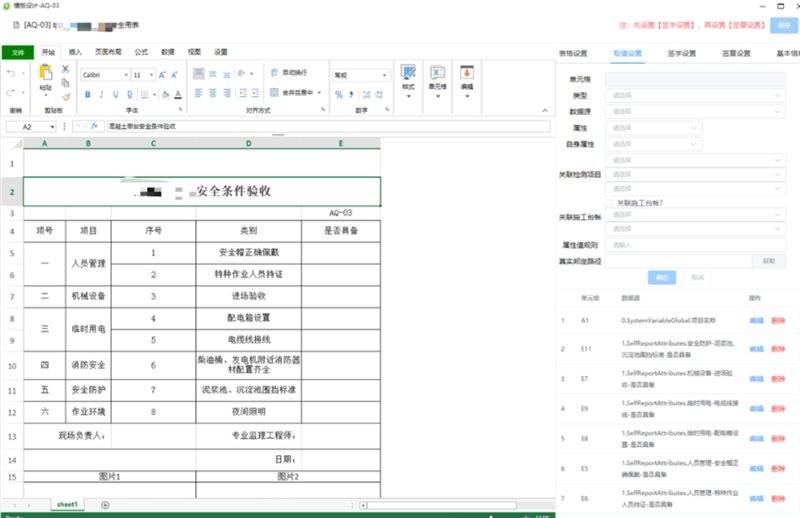The width and height of the screenshot is (800, 518).
Task: Open the 样式 styles gallery
Action: tap(408, 81)
